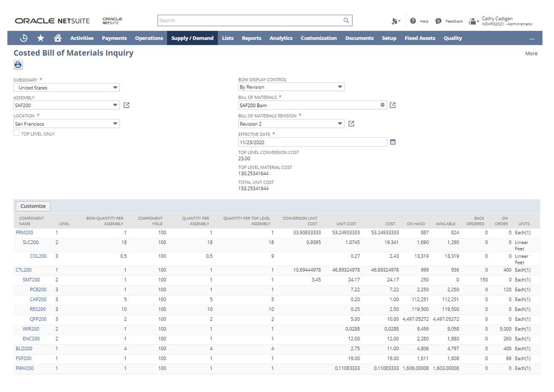Open the Effective Date calendar picker
Image resolution: width=554 pixels, height=392 pixels.
click(393, 142)
